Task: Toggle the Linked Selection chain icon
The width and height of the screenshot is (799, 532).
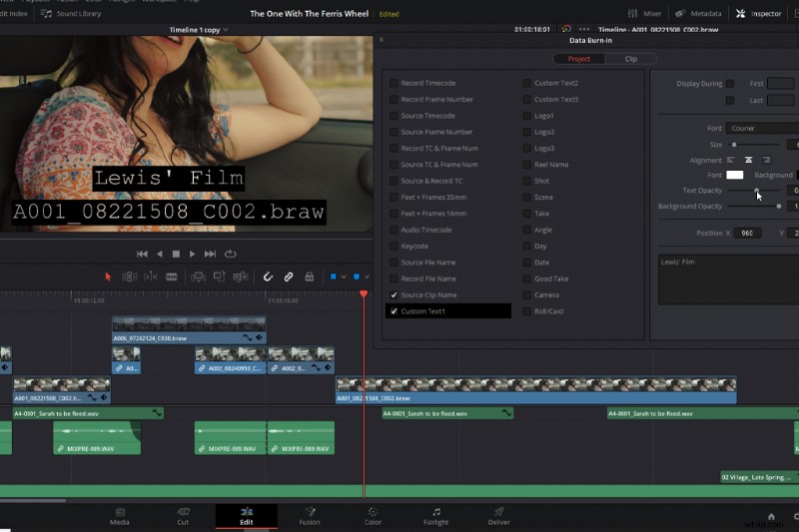Action: (x=289, y=276)
